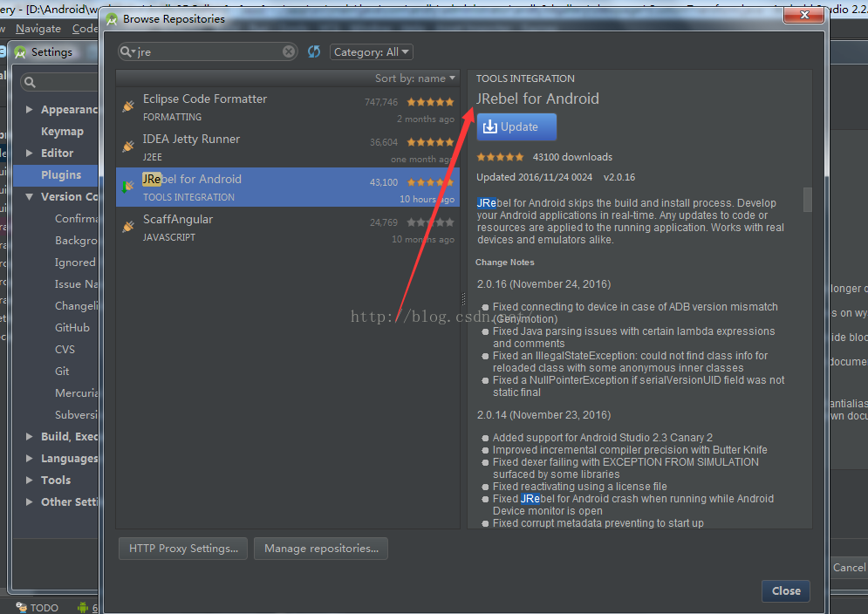Click the search magnifier icon in Browse Repositories
The width and height of the screenshot is (868, 614).
(126, 51)
